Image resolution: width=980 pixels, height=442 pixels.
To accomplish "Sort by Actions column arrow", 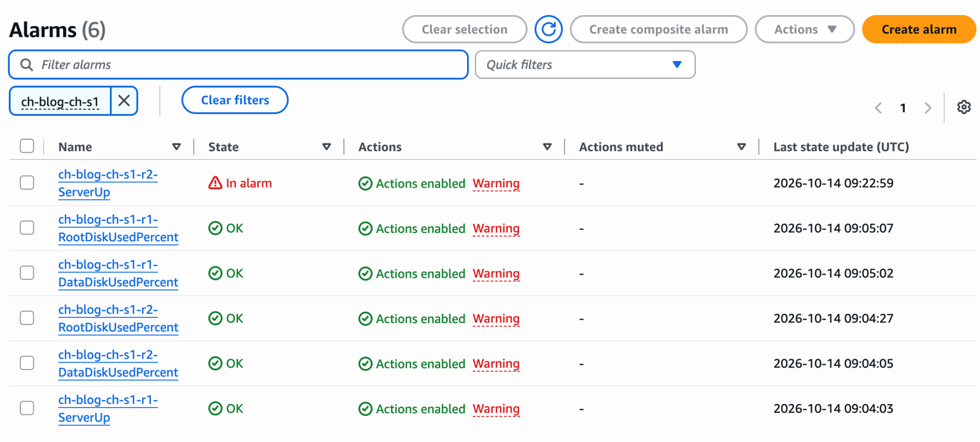I will (547, 147).
